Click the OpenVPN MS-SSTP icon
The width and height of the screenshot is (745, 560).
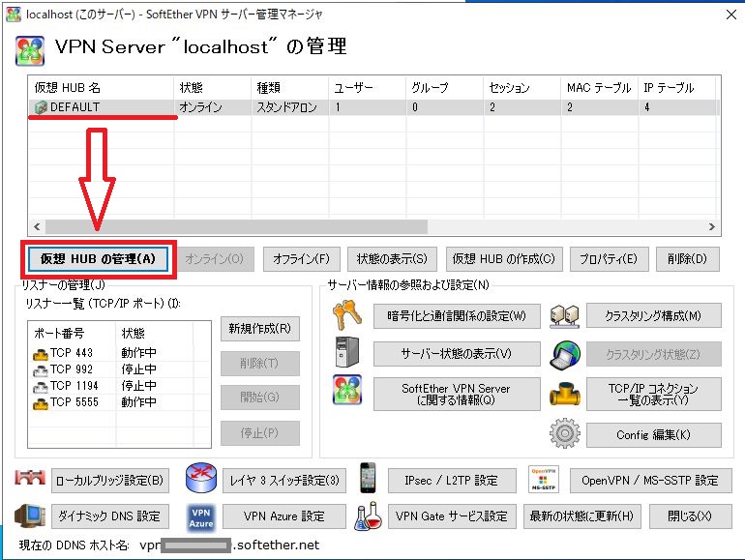(544, 480)
